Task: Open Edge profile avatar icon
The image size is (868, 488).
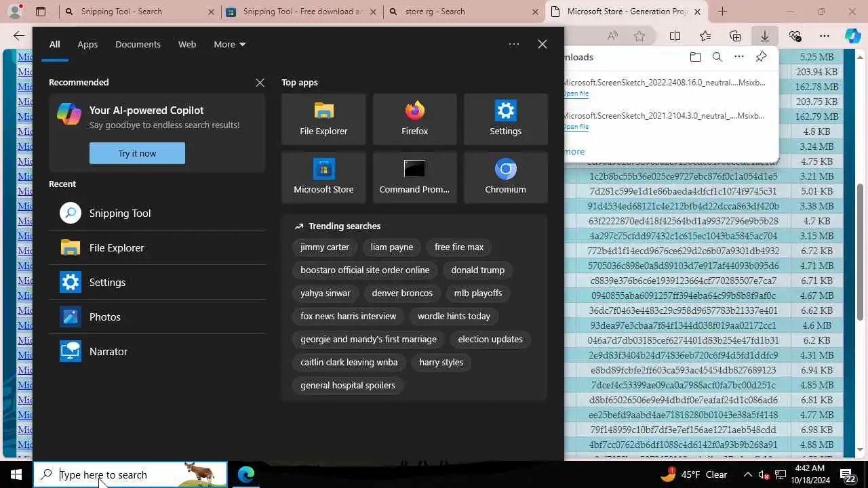Action: pos(14,12)
